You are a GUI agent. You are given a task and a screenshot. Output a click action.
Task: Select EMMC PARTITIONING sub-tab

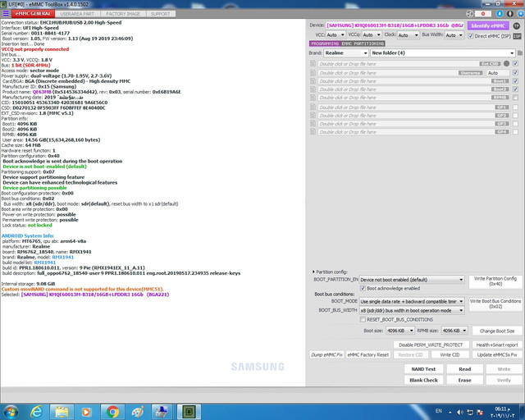click(x=363, y=43)
